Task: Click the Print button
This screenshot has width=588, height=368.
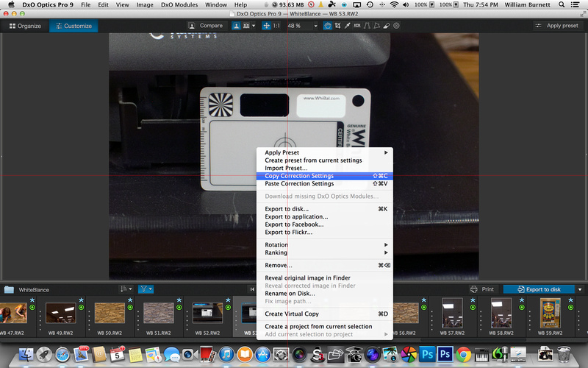Action: [x=482, y=289]
